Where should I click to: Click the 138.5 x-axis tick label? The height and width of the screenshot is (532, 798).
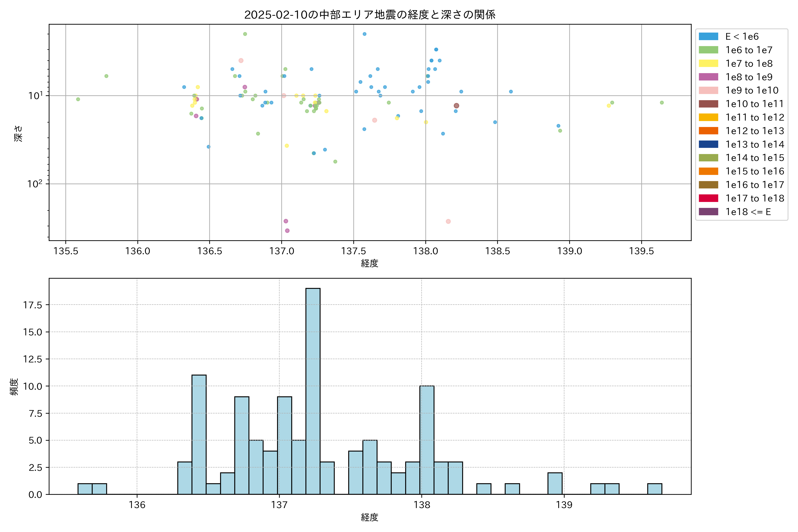click(497, 251)
